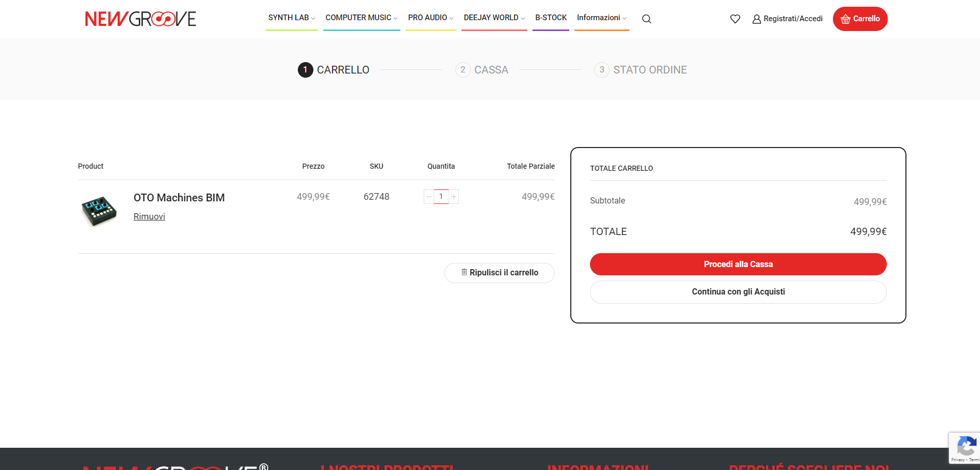Open the red Carrello button in the header

[x=860, y=19]
